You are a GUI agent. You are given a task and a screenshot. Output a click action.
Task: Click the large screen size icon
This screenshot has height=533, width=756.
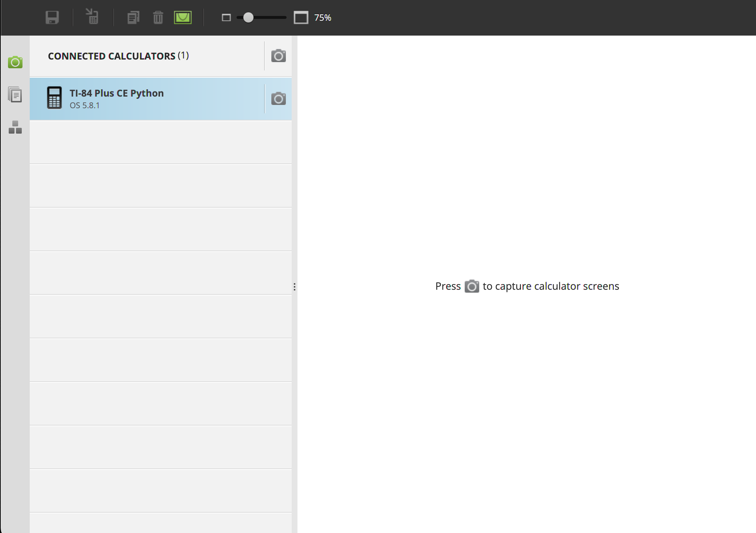click(301, 17)
